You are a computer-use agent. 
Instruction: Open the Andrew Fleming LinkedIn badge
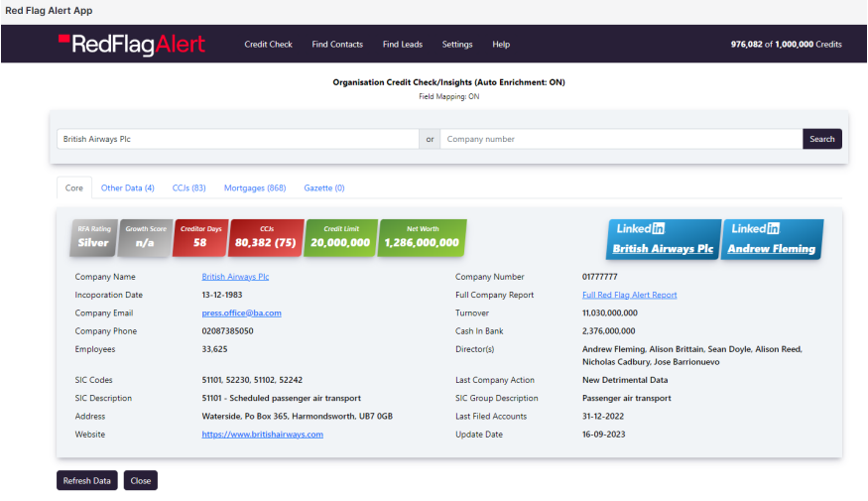coord(772,239)
